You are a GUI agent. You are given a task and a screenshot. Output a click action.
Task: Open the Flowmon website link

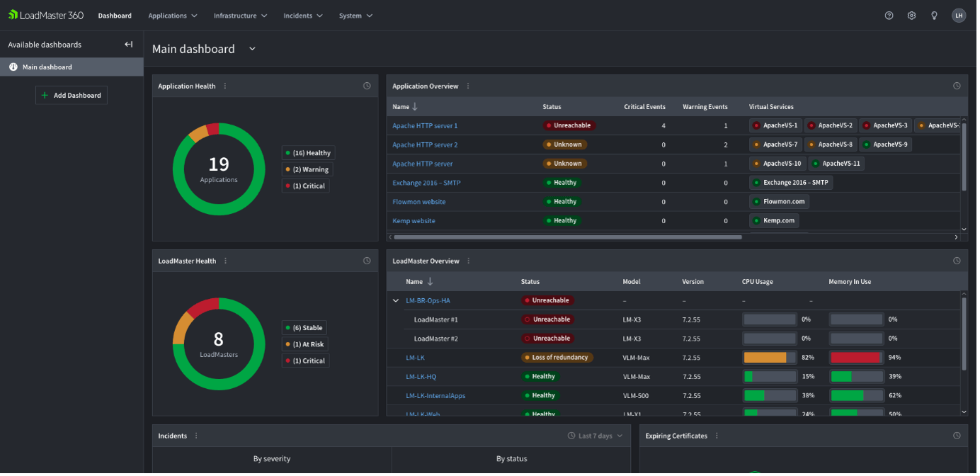point(421,203)
